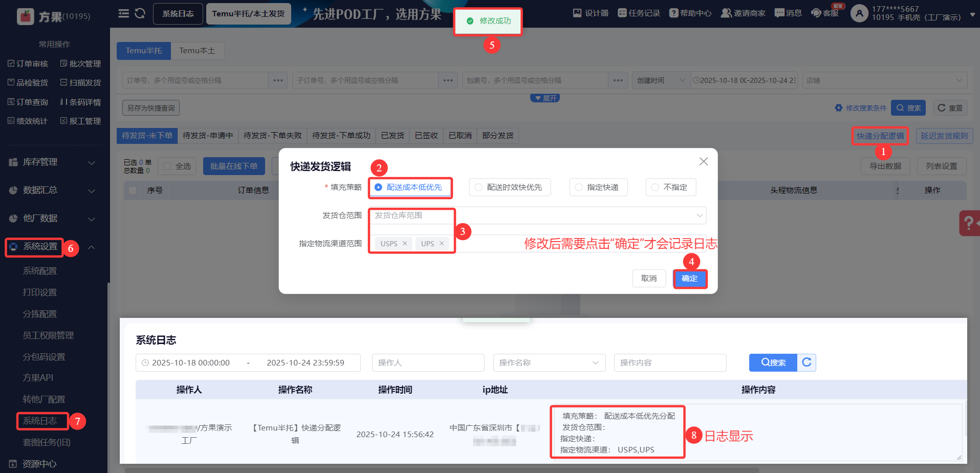Switch to Temu本土 tab
The image size is (980, 473).
[x=197, y=51]
